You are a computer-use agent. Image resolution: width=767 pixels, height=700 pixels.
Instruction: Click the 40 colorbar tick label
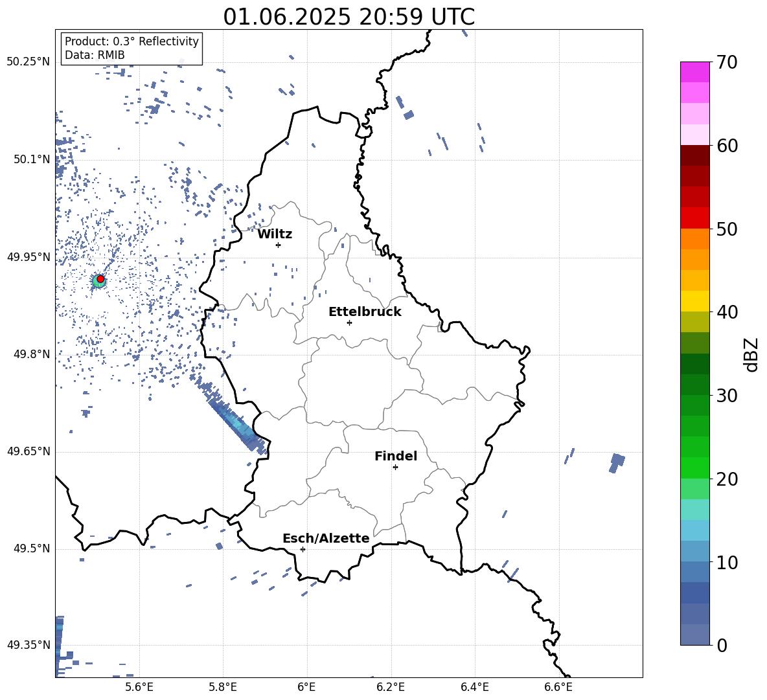pos(727,312)
